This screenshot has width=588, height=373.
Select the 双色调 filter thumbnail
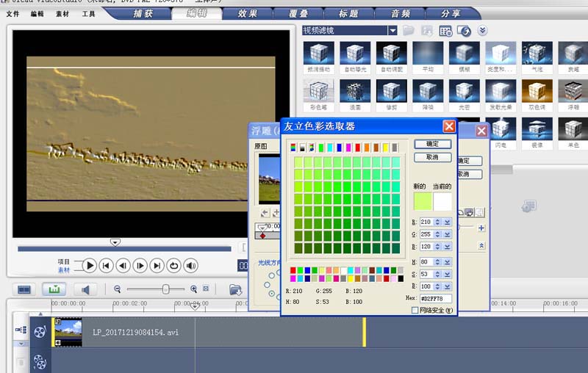pyautogui.click(x=537, y=94)
